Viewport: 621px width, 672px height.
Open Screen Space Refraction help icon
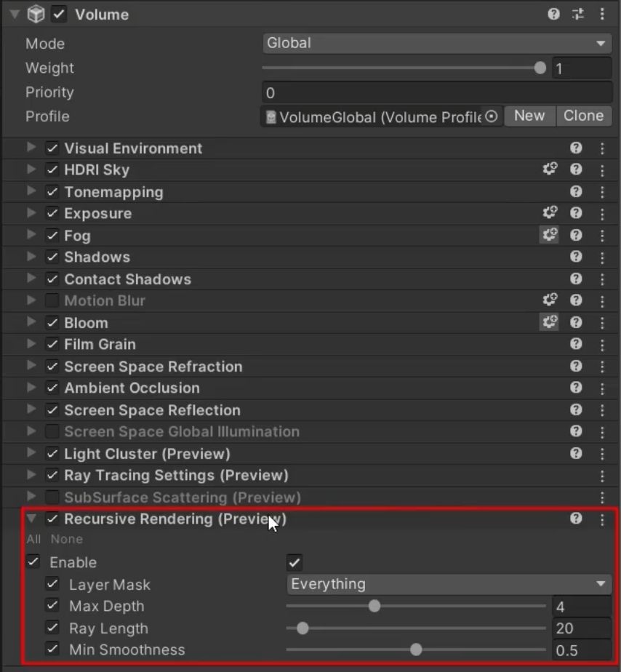tap(576, 366)
